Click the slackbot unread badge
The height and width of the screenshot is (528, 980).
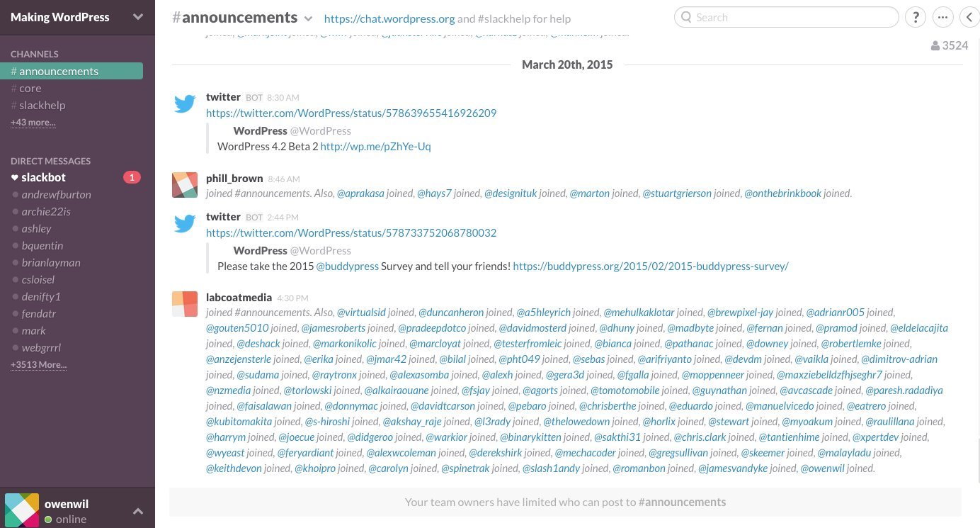132,177
